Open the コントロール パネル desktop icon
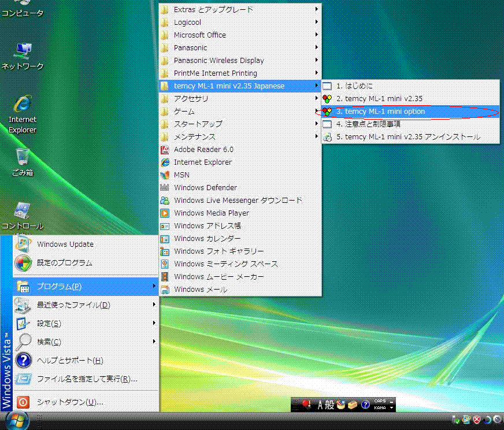Viewport: 504px width, 430px height. (x=23, y=217)
